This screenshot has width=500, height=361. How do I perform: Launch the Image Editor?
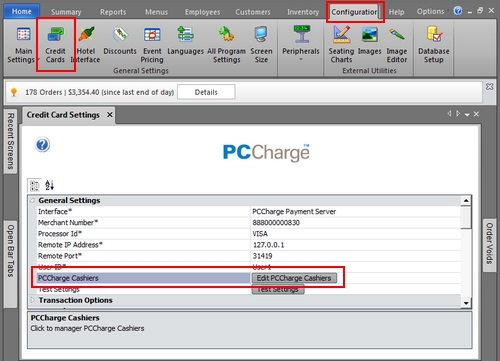pyautogui.click(x=397, y=45)
